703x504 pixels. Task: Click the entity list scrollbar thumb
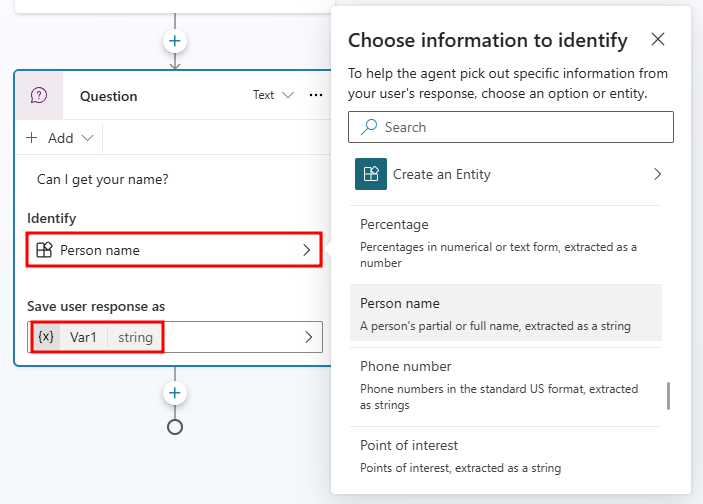668,395
